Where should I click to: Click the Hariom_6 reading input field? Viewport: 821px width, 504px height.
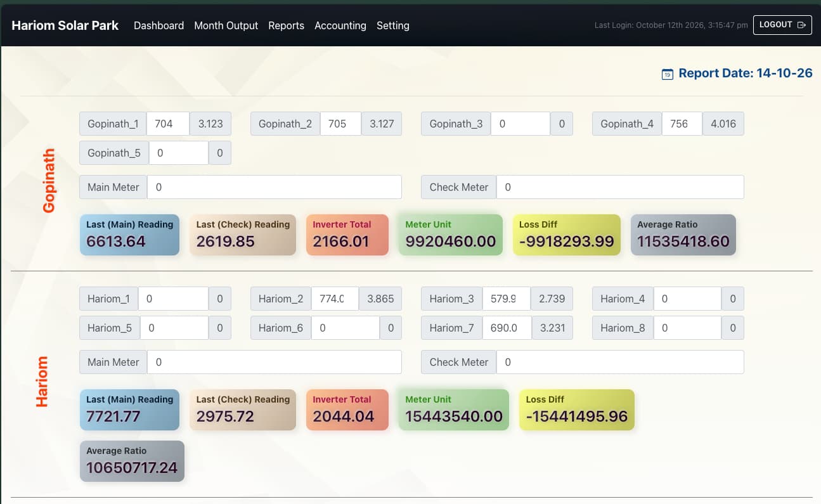pyautogui.click(x=346, y=328)
